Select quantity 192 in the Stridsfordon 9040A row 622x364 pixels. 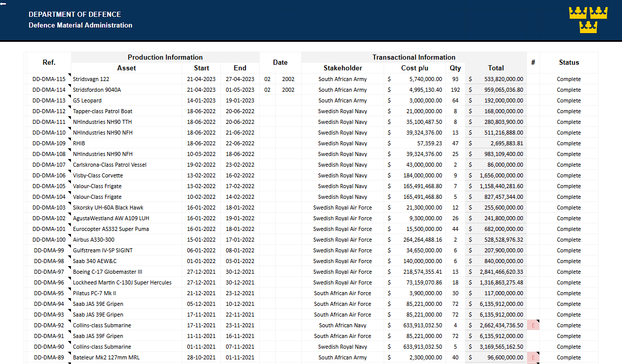coord(455,90)
